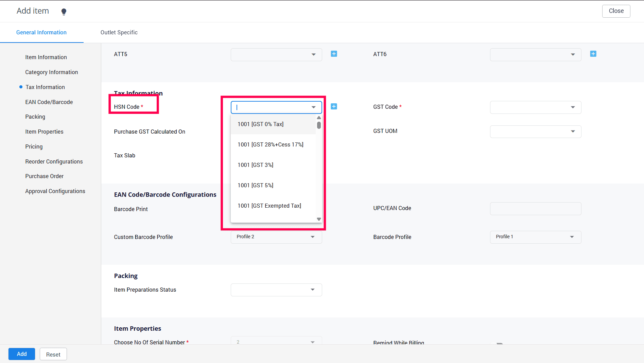Click the plus icon beside HSN Code
The image size is (644, 363).
(334, 107)
